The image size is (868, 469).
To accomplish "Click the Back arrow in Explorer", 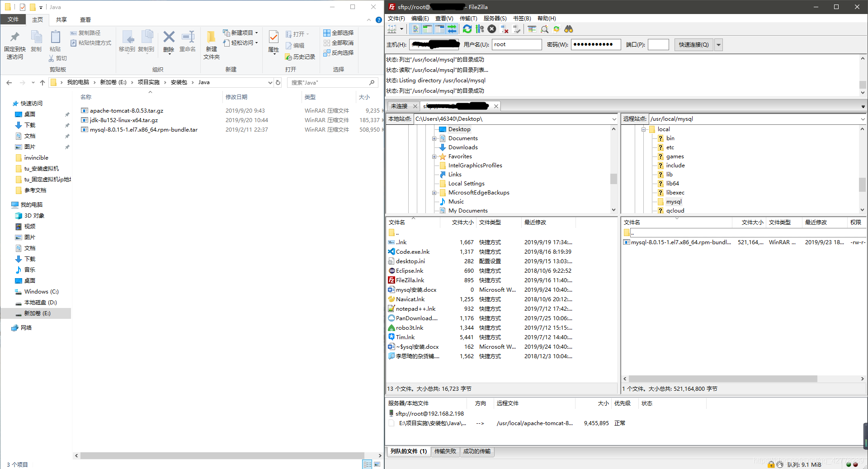I will 9,82.
